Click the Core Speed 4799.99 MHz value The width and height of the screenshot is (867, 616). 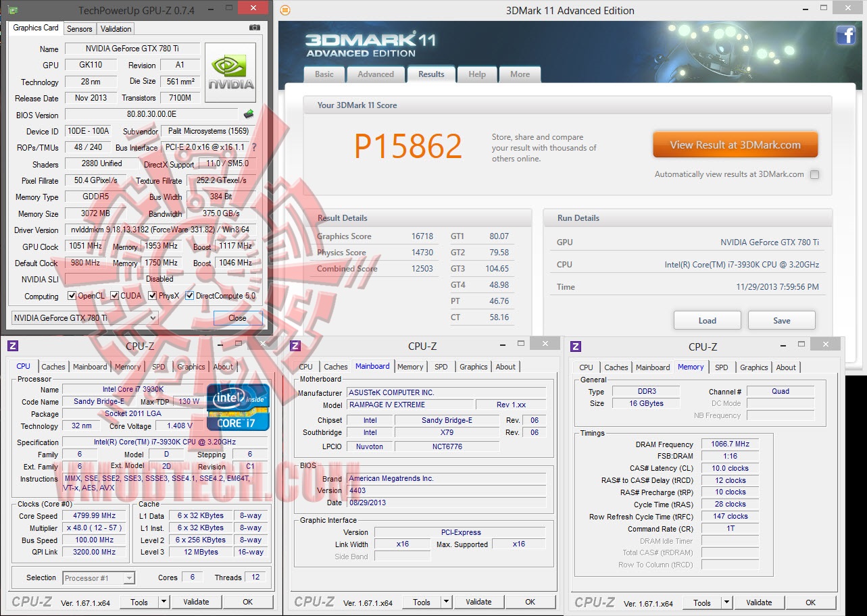[94, 515]
